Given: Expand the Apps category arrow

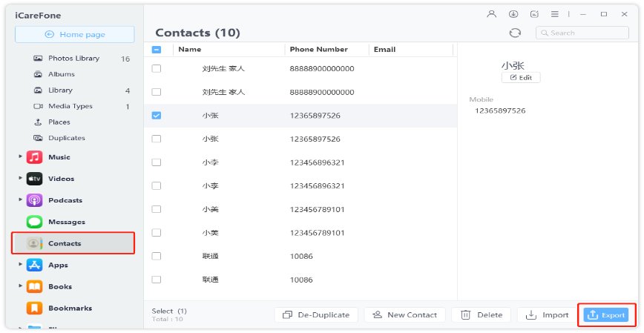Looking at the screenshot, I should point(20,264).
